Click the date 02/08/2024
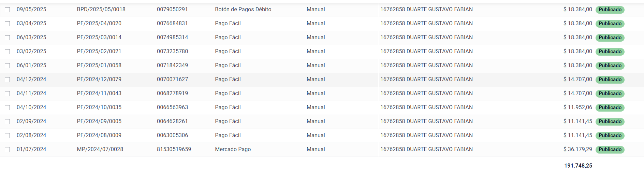Screen dimensions: 644x173 tap(31, 135)
